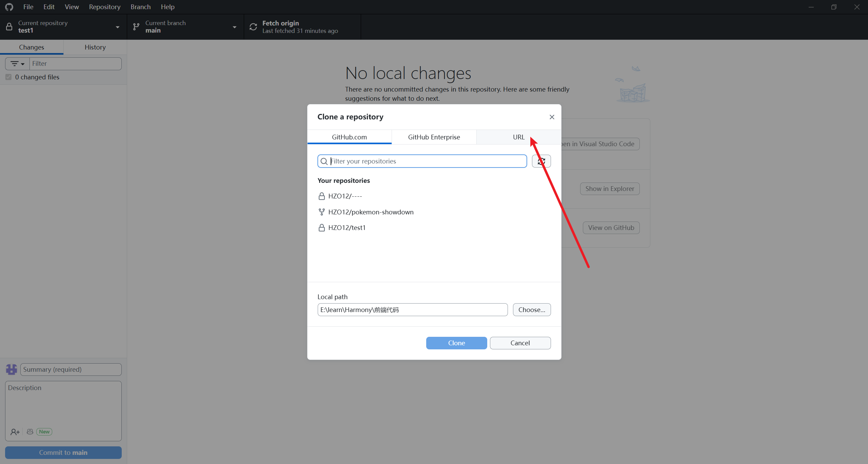Toggle the 0 changed files checkbox
Screen dimensions: 868x464
tap(8, 77)
